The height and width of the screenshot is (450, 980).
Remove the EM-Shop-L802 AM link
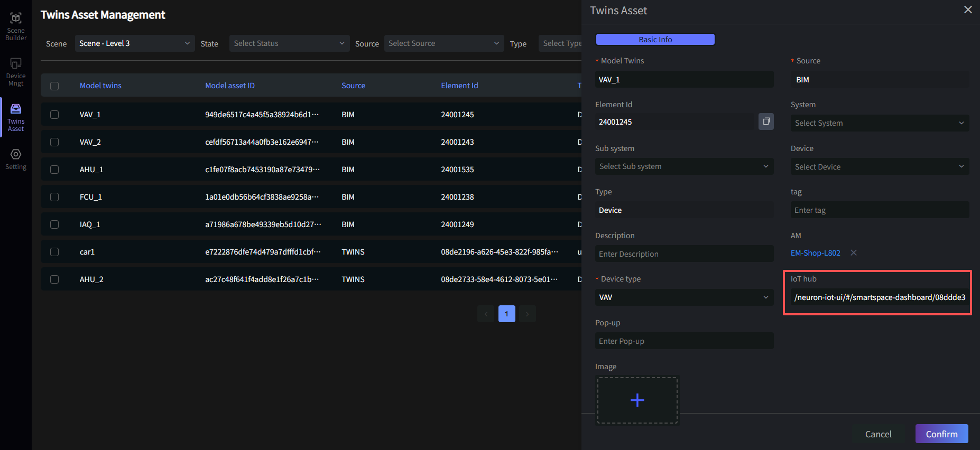click(853, 253)
